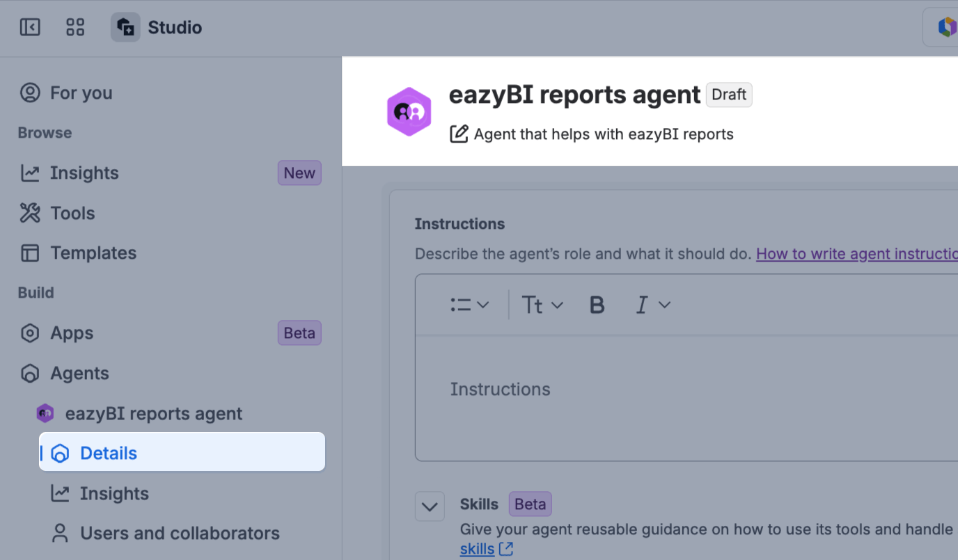Click the New badge beside Insights
958x560 pixels.
pyautogui.click(x=299, y=173)
